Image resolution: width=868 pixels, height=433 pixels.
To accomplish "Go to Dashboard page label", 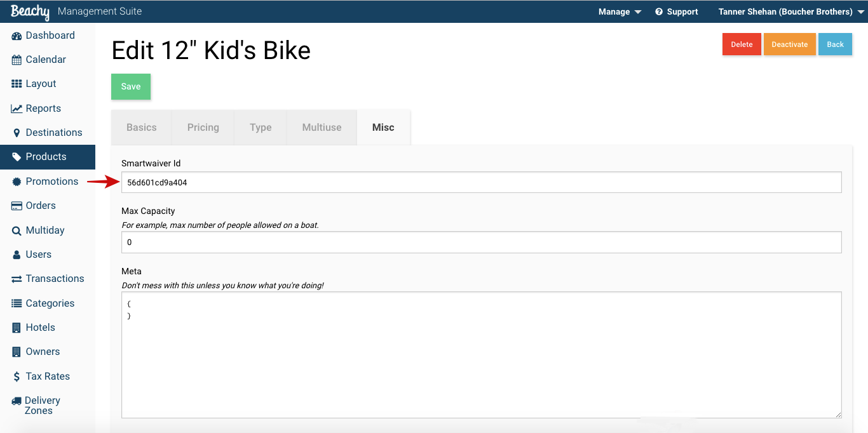I will pos(50,36).
